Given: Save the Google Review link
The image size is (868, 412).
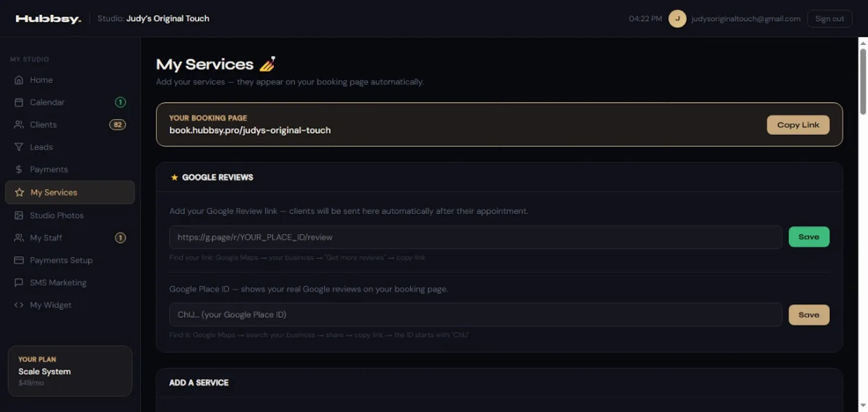Looking at the screenshot, I should (x=809, y=237).
